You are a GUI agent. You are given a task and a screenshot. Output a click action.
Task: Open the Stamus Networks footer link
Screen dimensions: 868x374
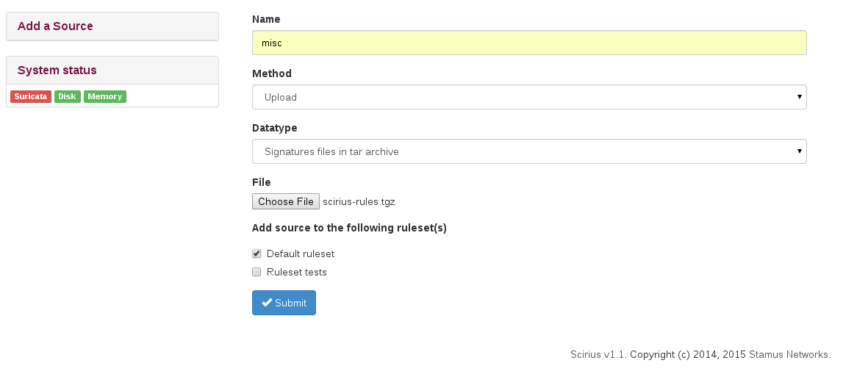pyautogui.click(x=789, y=354)
